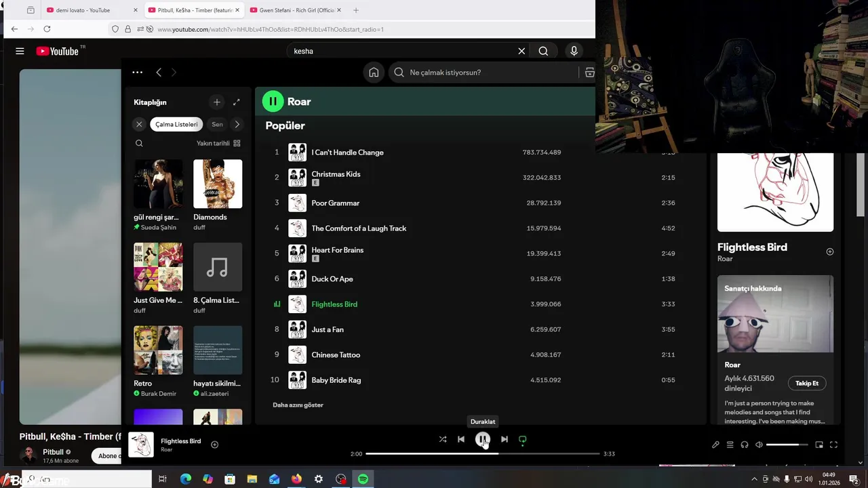Expand the Kitaplığın library panel
This screenshot has height=488, width=868.
click(236, 102)
